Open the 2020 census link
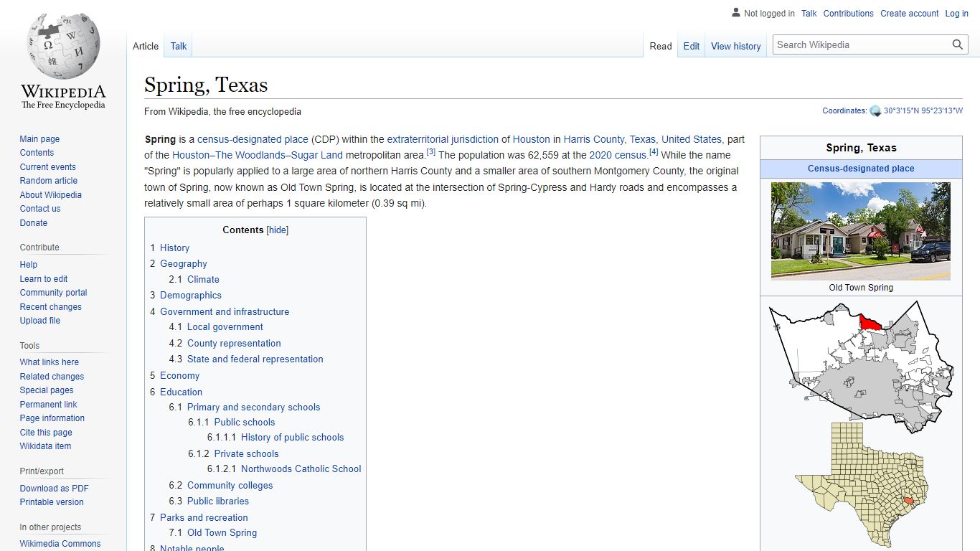The image size is (980, 551). click(618, 155)
